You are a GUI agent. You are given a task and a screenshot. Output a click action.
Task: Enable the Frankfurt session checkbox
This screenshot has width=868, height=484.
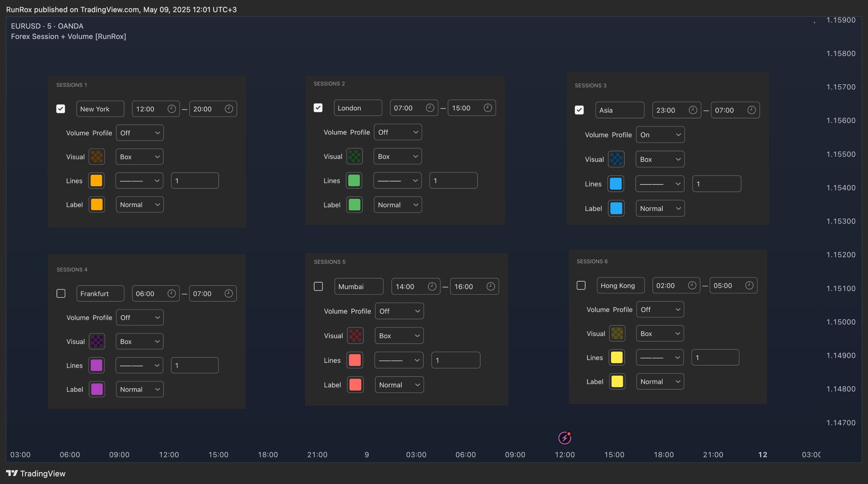[x=61, y=293]
